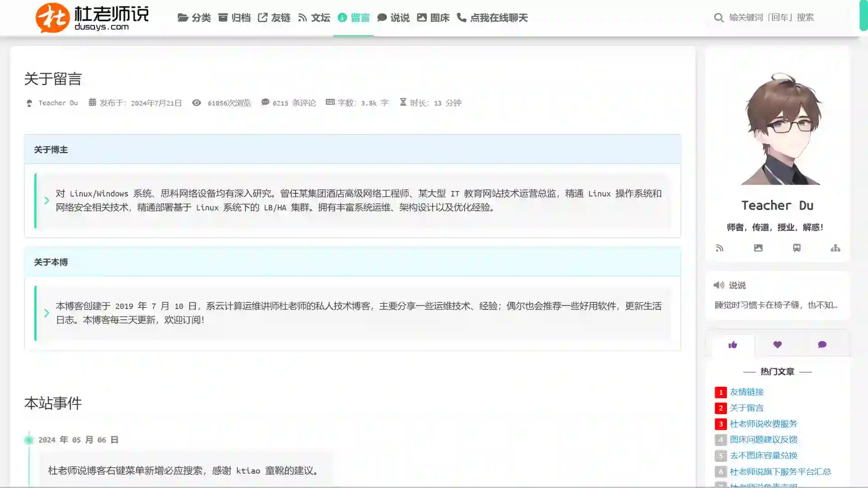Open the image gallery icon in profile card
868x488 pixels.
(x=758, y=248)
